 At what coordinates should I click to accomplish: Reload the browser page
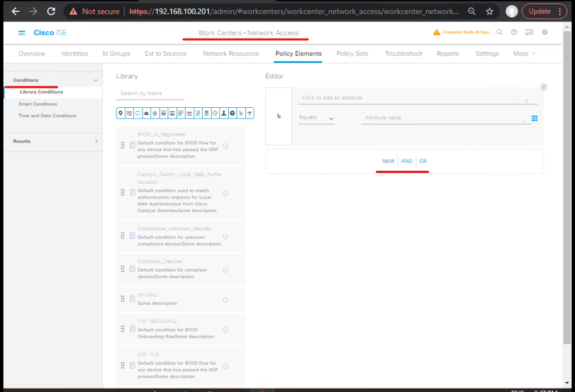coord(51,11)
